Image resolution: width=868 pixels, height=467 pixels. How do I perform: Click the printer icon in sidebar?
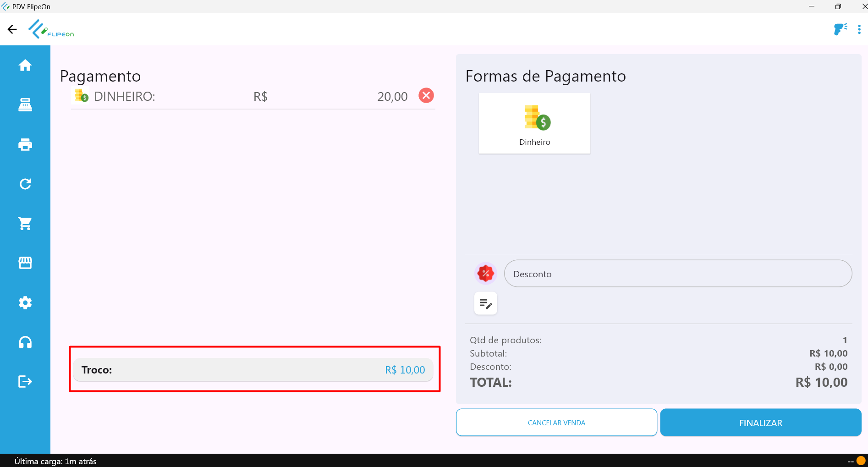(x=25, y=145)
